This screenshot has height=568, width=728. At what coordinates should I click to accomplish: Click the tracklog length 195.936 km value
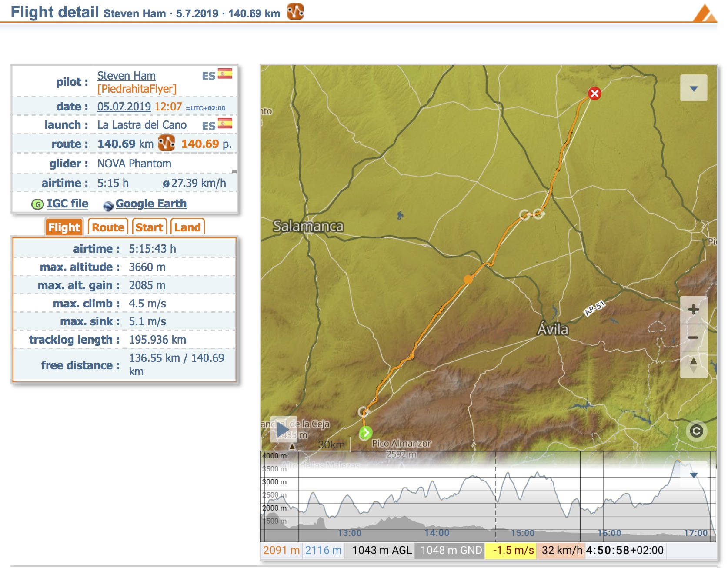click(157, 340)
